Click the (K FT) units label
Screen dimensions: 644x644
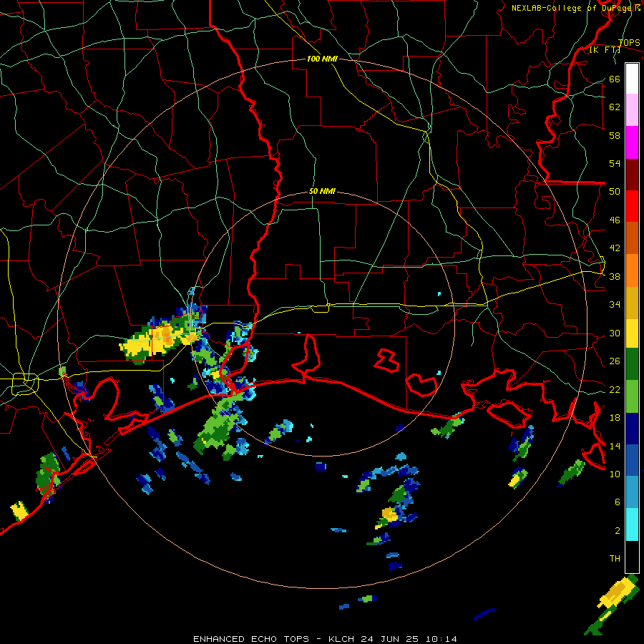pyautogui.click(x=605, y=50)
